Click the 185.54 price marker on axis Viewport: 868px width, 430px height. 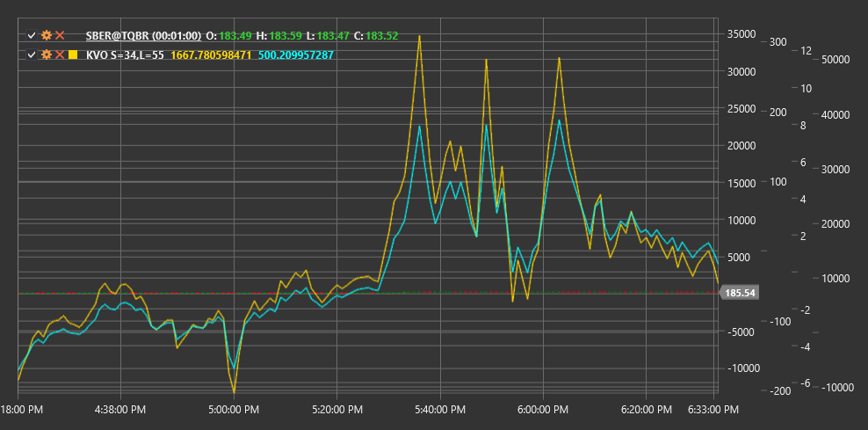[741, 293]
